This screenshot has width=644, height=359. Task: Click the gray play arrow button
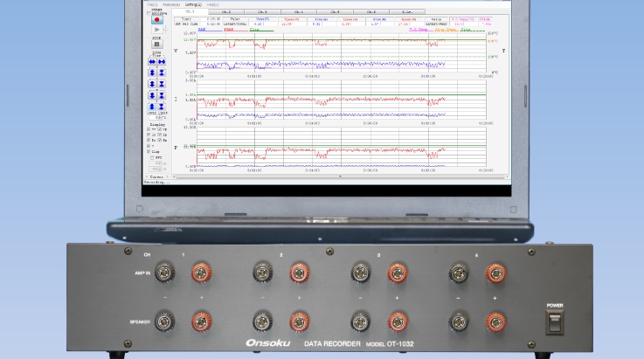pos(157,29)
